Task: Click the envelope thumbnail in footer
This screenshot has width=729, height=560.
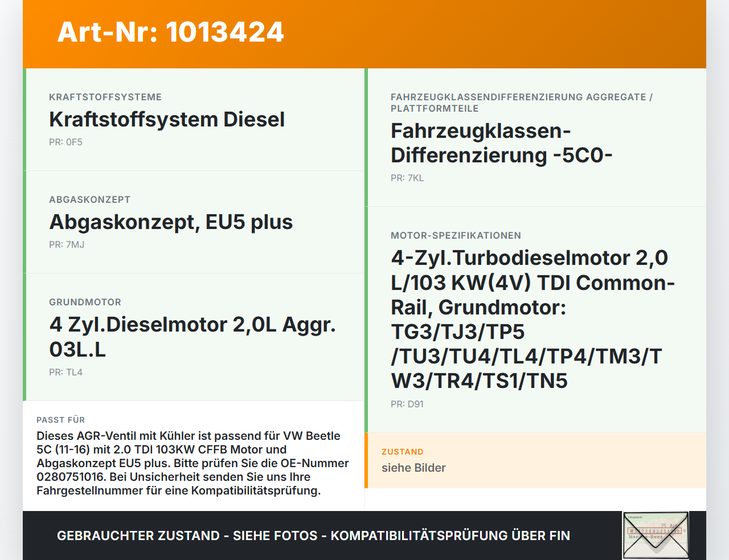Action: coord(656,536)
